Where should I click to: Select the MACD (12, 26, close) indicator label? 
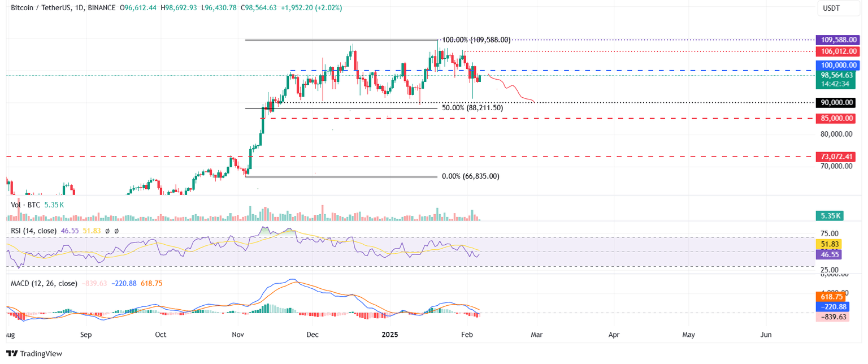pos(44,283)
